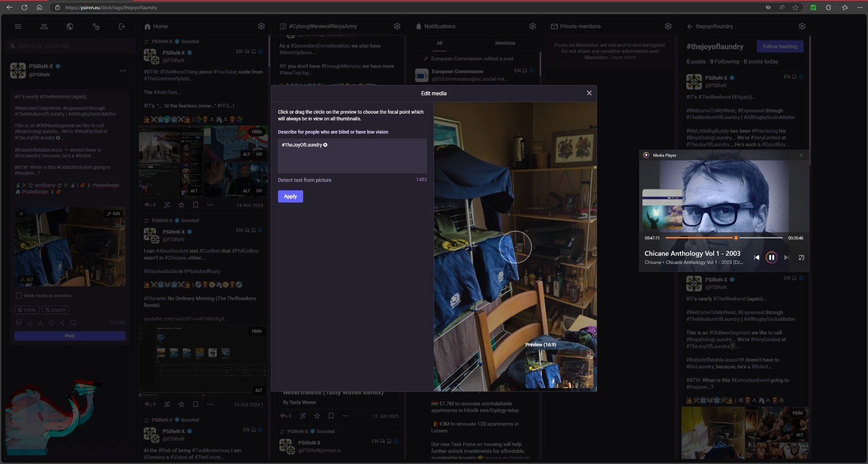Click the logout icon in the sidebar header
Screen dimensions: 868x464
(122, 26)
